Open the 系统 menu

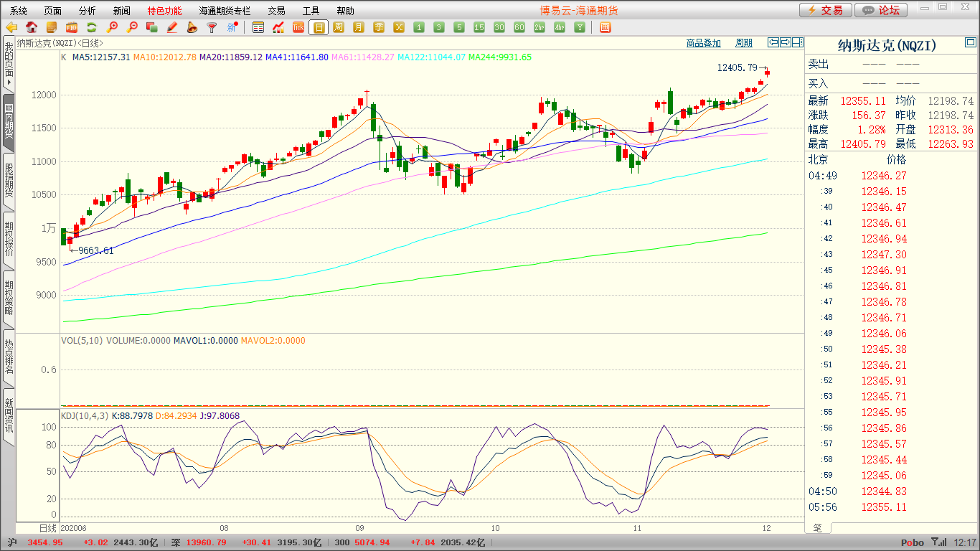pyautogui.click(x=19, y=11)
